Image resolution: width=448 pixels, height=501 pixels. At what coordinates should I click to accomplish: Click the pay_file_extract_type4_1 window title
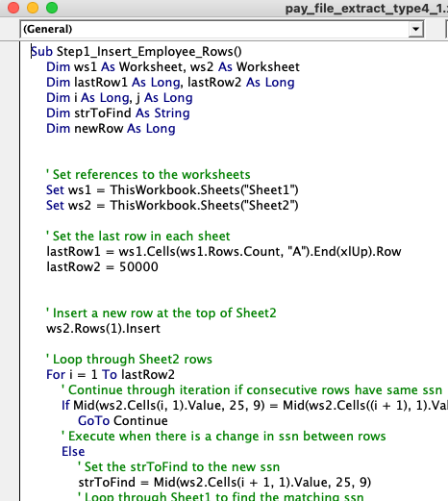366,9
